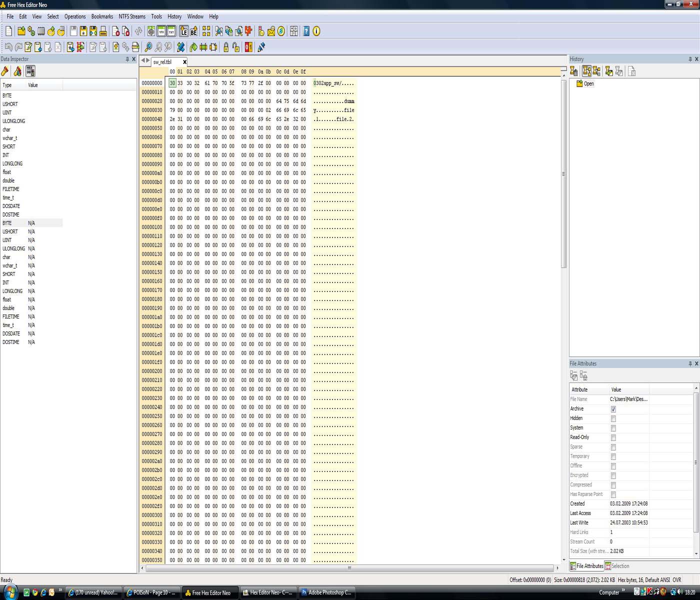Close the sw_rel.tbl document tab
This screenshot has width=700, height=600.
click(x=184, y=62)
